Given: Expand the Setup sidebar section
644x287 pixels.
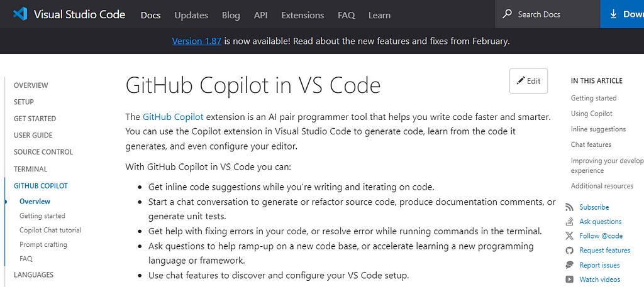Looking at the screenshot, I should tap(24, 102).
